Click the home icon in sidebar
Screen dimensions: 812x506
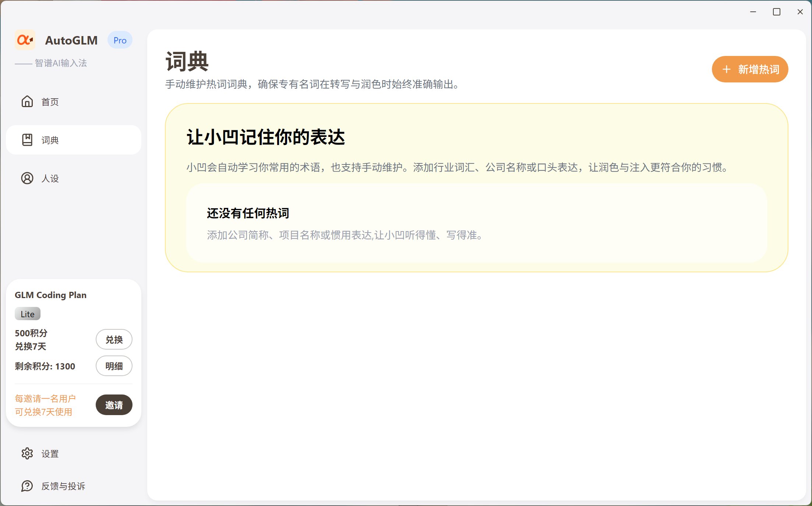27,102
